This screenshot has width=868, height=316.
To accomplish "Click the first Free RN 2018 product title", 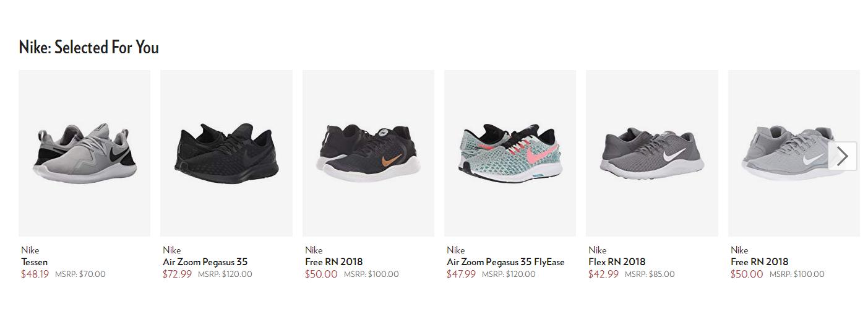I will click(333, 262).
